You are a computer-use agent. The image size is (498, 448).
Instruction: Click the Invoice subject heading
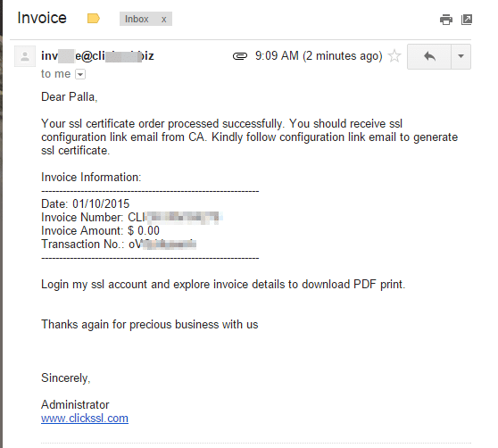(42, 18)
